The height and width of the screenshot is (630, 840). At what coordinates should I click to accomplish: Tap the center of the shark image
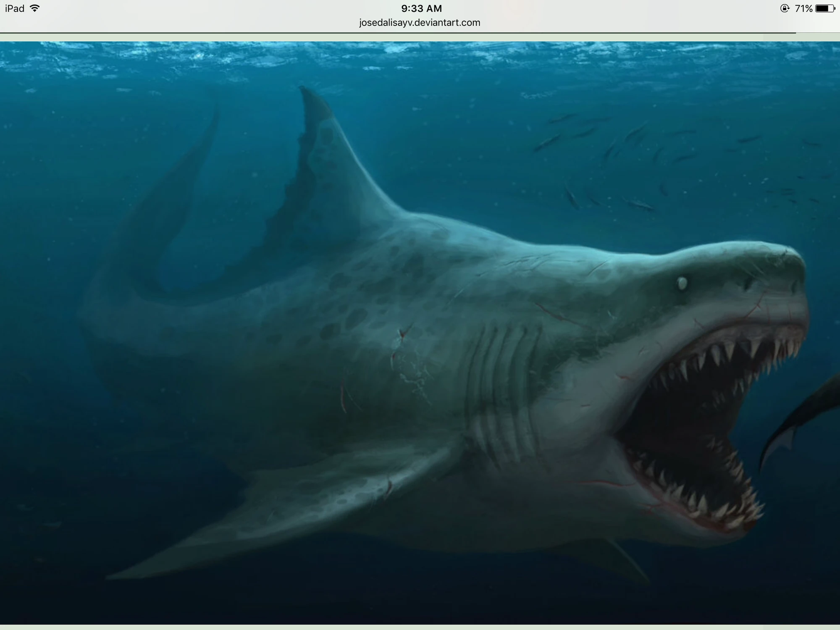(x=420, y=332)
